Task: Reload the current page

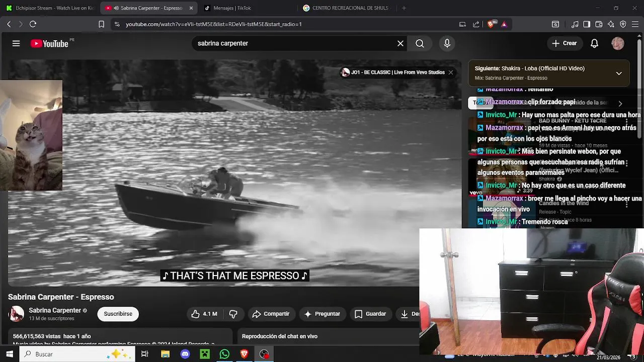Action: 33,24
